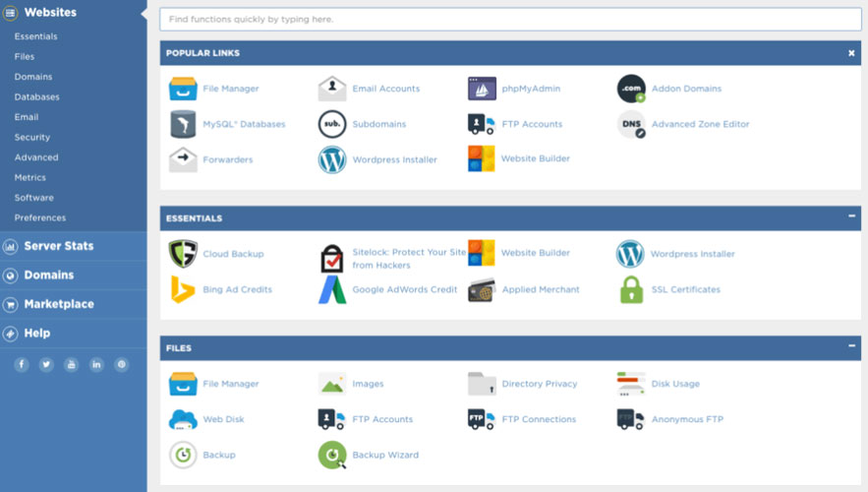Click the Applied Merchant card icon
This screenshot has height=492, width=868.
click(x=482, y=289)
